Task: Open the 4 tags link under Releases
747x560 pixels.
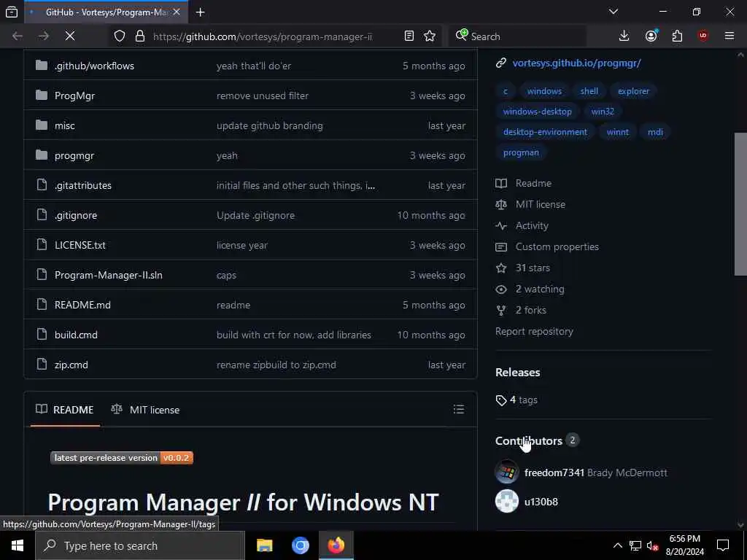Action: tap(516, 400)
